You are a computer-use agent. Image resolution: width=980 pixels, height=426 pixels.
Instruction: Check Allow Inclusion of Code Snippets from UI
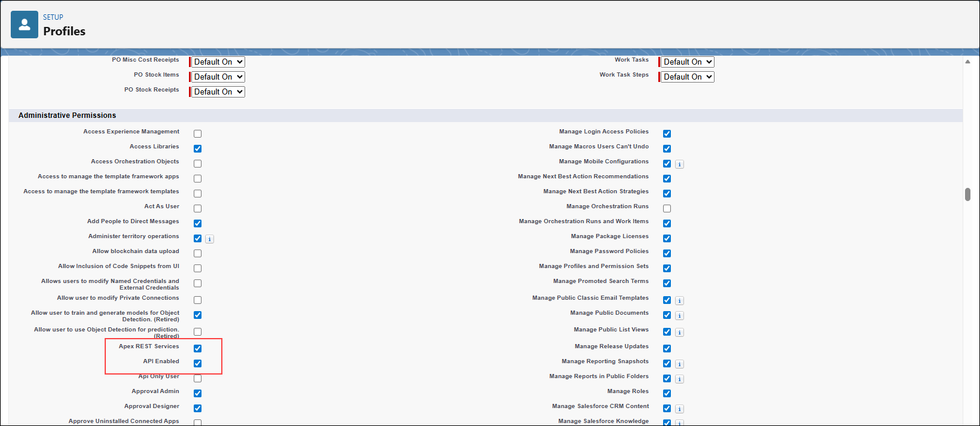(x=198, y=269)
